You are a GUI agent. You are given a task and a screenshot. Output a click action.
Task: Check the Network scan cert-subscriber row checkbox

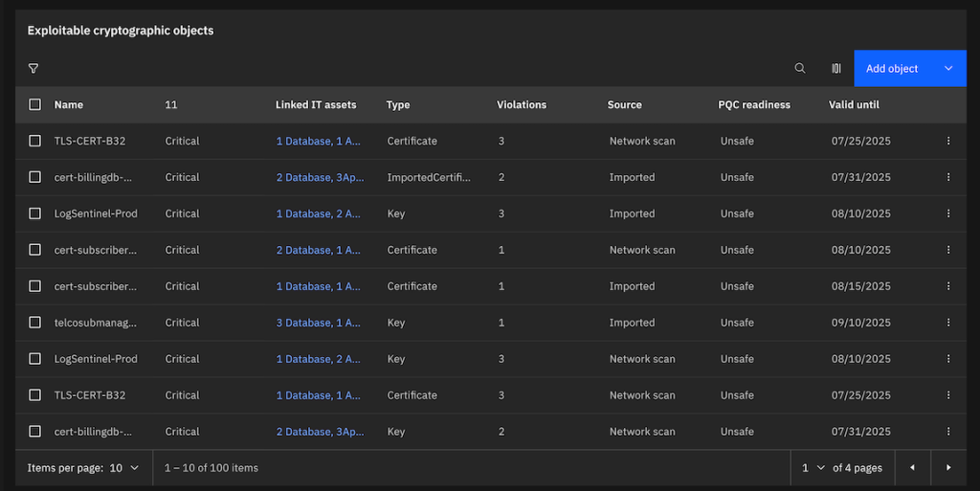pos(35,250)
